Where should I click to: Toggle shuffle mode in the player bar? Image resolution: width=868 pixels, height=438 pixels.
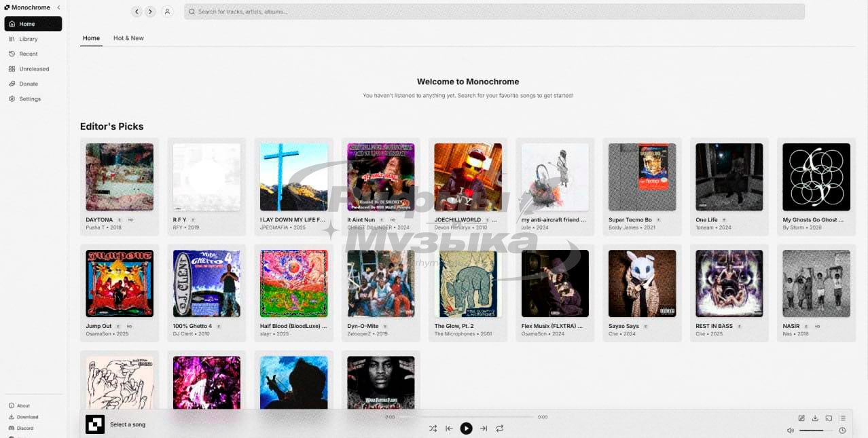433,428
